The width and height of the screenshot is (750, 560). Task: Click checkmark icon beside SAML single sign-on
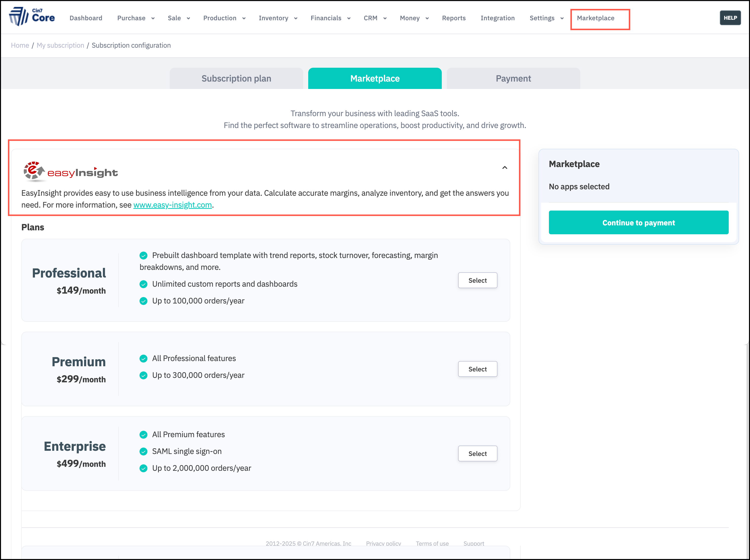[x=143, y=452]
